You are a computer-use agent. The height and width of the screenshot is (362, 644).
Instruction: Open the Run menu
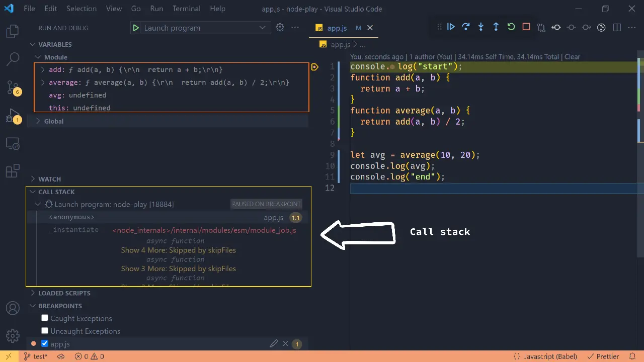coord(156,9)
